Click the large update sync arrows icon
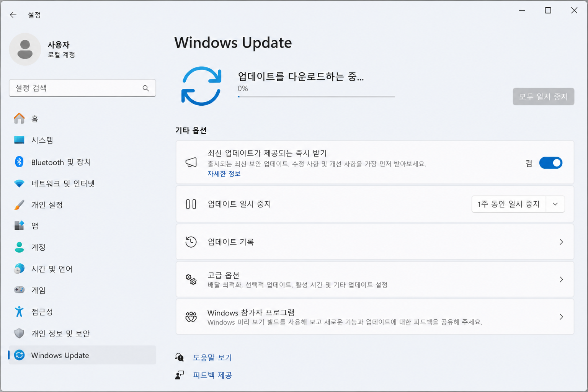 coord(201,86)
